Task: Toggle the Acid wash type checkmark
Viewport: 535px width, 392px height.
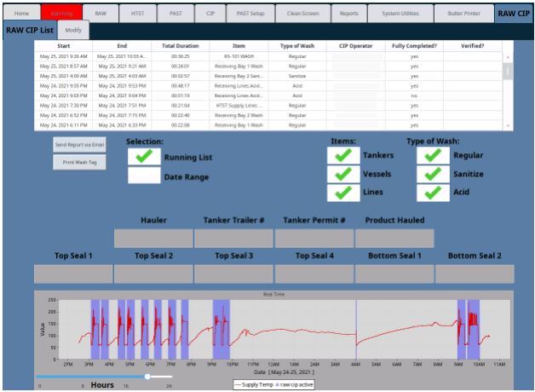Action: click(x=433, y=193)
